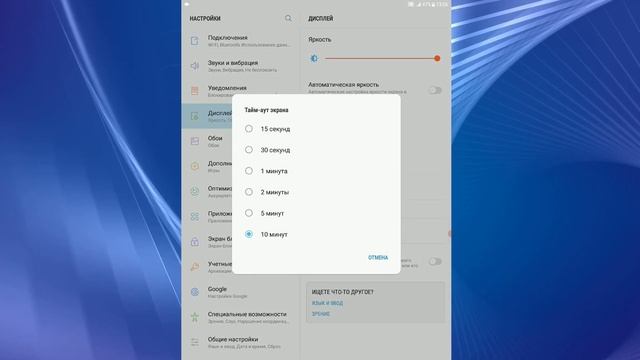Select the 30 секунд radio option
The width and height of the screenshot is (640, 360).
249,150
